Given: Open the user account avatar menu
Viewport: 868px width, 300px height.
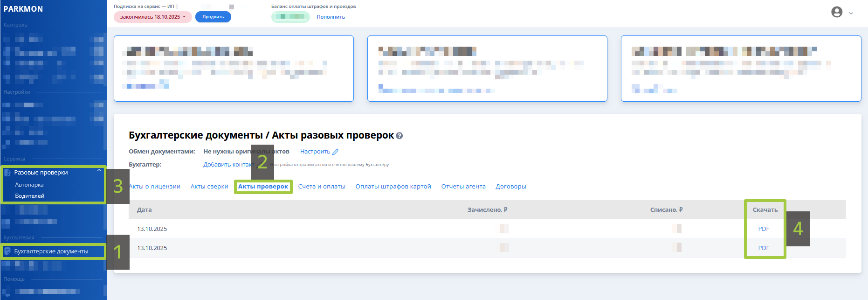Looking at the screenshot, I should (837, 12).
